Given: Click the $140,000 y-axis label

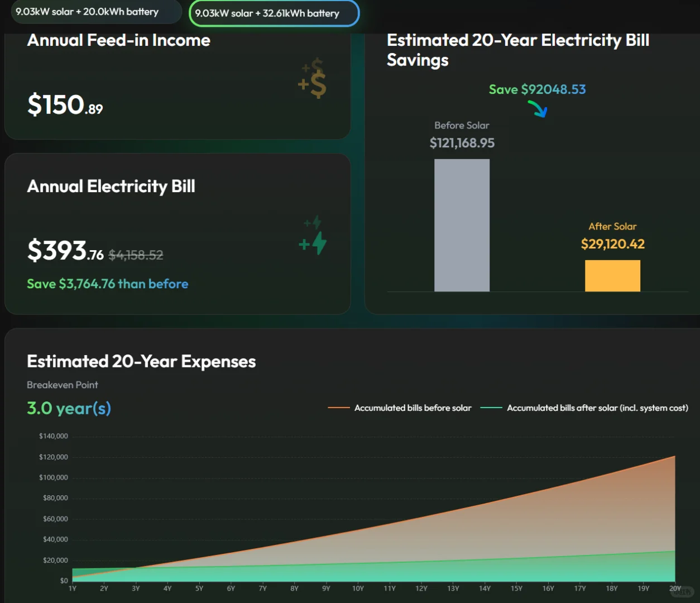Looking at the screenshot, I should pyautogui.click(x=54, y=436).
